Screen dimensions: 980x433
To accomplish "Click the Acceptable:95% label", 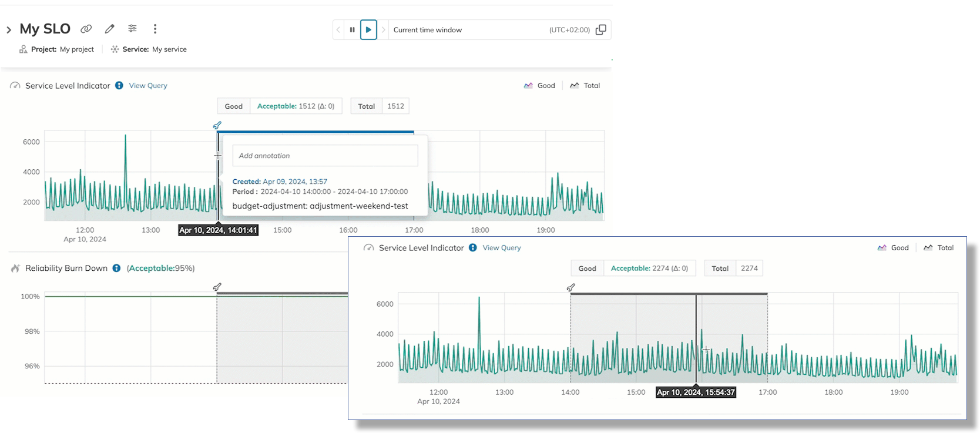I will 160,268.
